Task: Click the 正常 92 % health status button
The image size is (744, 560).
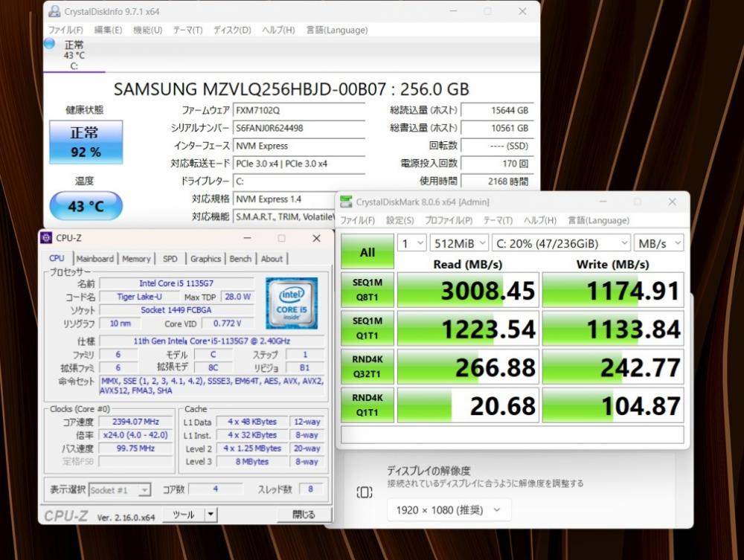Action: coord(86,142)
